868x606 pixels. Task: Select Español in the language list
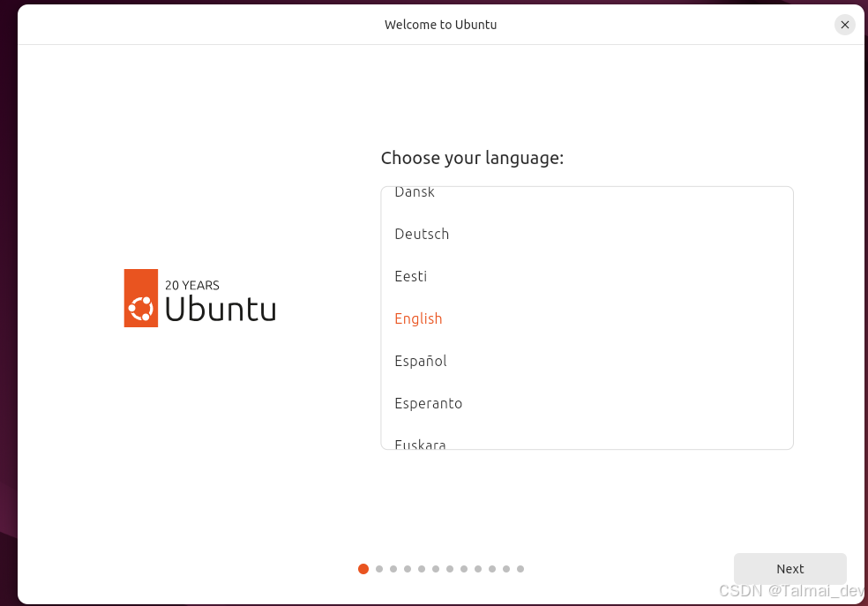[587, 361]
